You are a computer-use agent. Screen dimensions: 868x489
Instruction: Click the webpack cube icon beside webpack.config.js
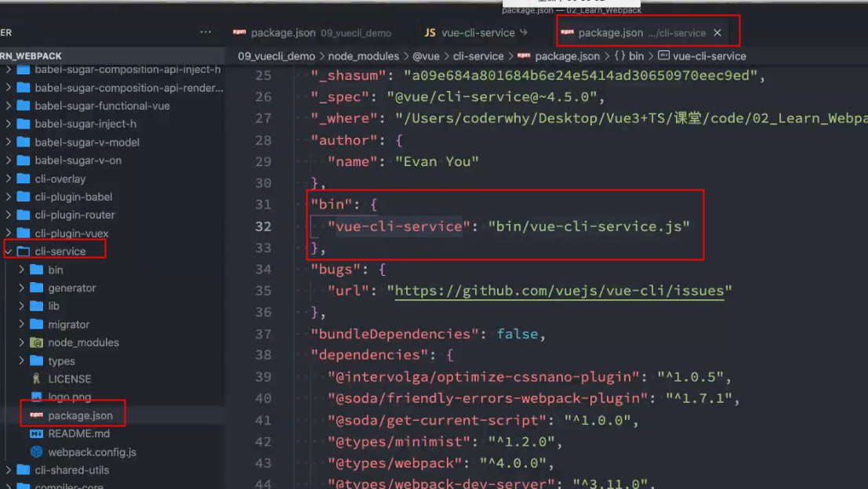tap(37, 452)
